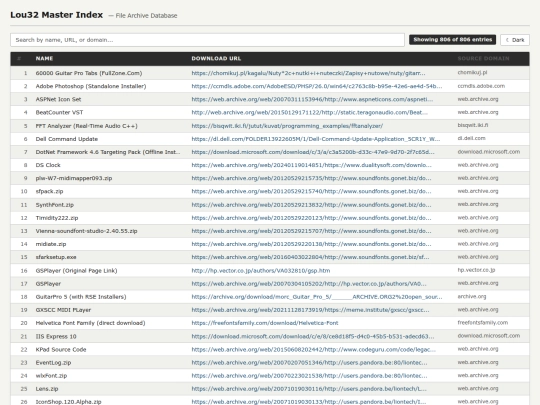
Task: Click the bisqwit.iki.fi source domain cell
Action: [x=473, y=125]
